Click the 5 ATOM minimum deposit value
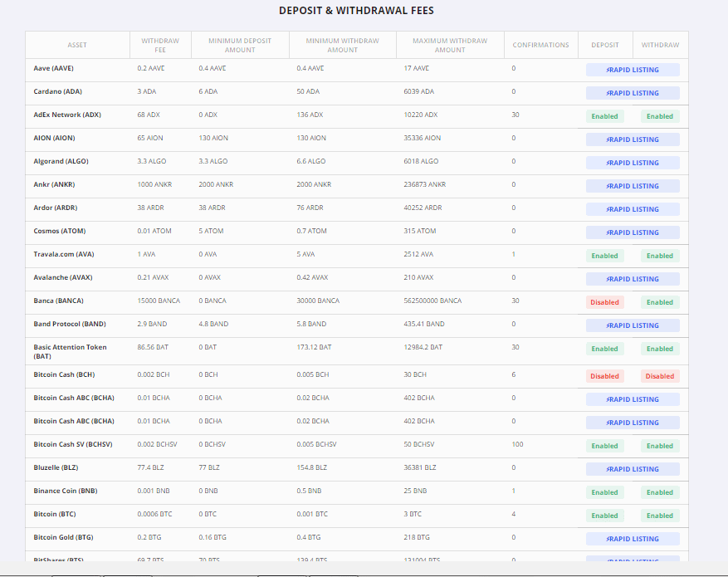 [x=211, y=231]
